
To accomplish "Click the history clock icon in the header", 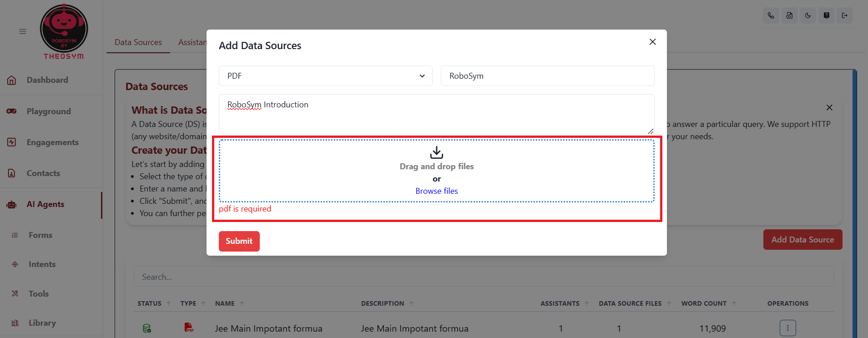I will 789,15.
